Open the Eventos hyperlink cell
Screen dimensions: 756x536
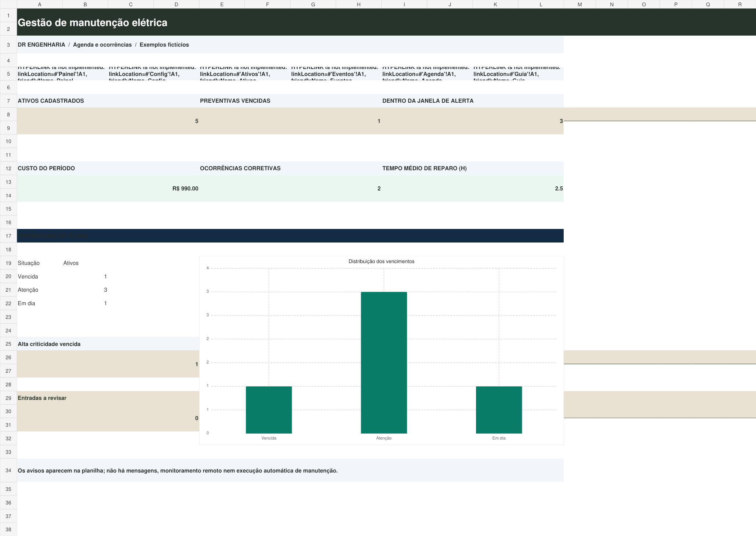336,74
